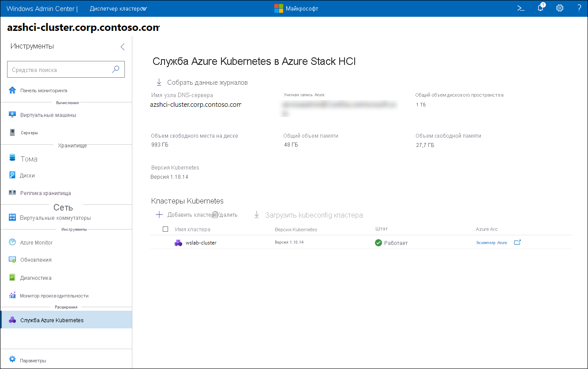The width and height of the screenshot is (588, 369).
Task: Click Загрузить kubeconfig кластера button
Action: [x=308, y=215]
